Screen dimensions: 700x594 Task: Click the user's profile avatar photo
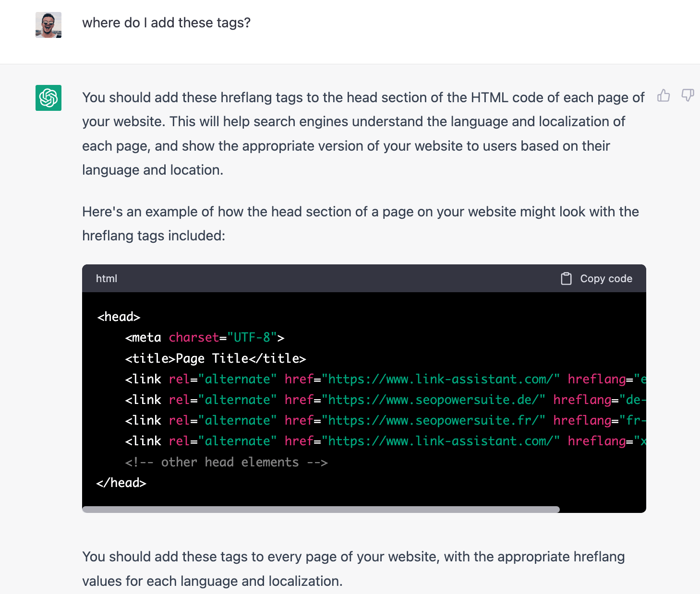pos(48,24)
